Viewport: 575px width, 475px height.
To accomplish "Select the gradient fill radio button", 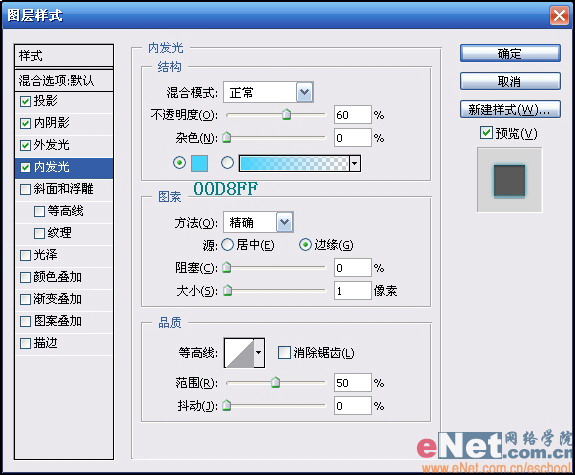I will click(x=227, y=162).
